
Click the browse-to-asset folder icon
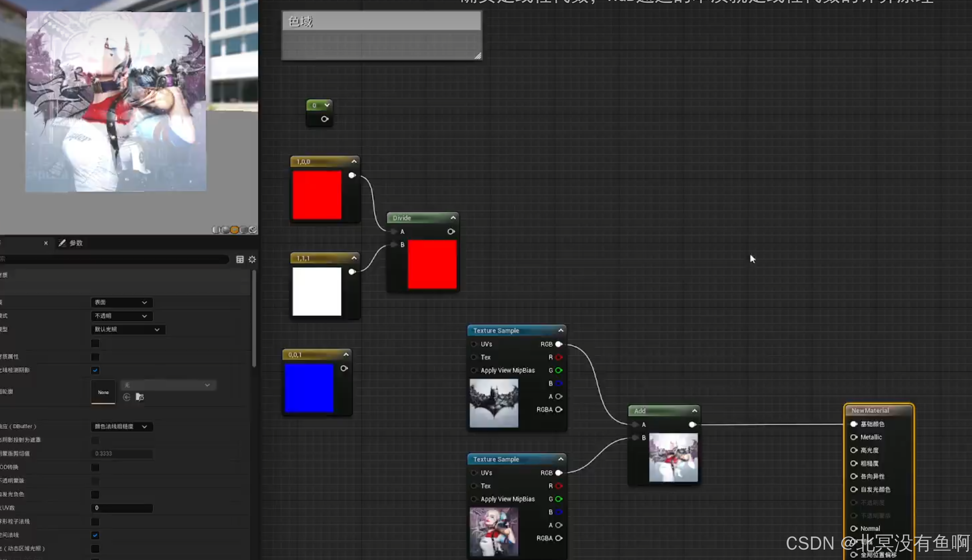(x=140, y=397)
